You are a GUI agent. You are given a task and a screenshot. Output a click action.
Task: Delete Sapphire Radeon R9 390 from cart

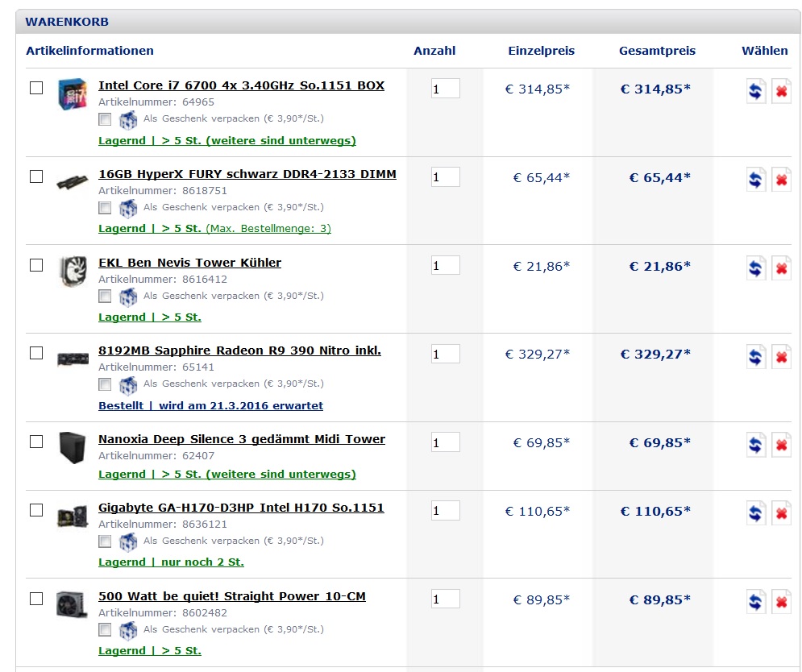click(782, 356)
